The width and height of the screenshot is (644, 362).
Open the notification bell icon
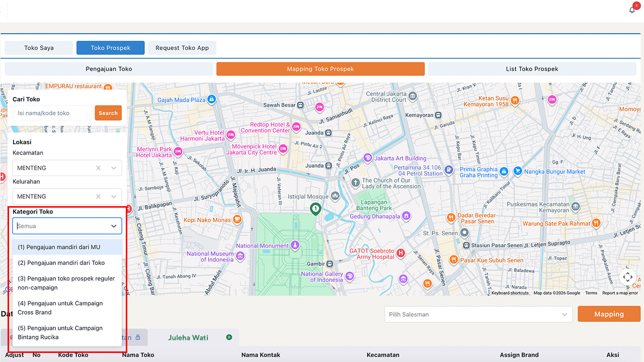[x=632, y=10]
